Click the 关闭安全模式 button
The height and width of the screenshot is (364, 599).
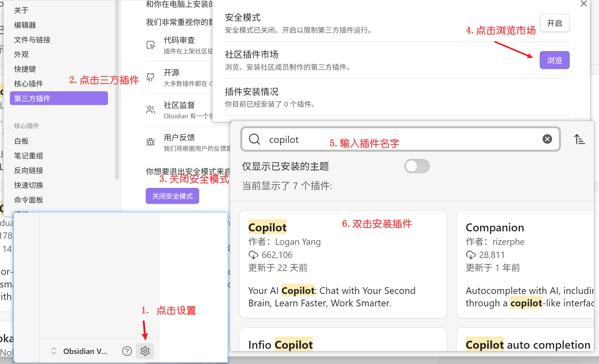172,196
